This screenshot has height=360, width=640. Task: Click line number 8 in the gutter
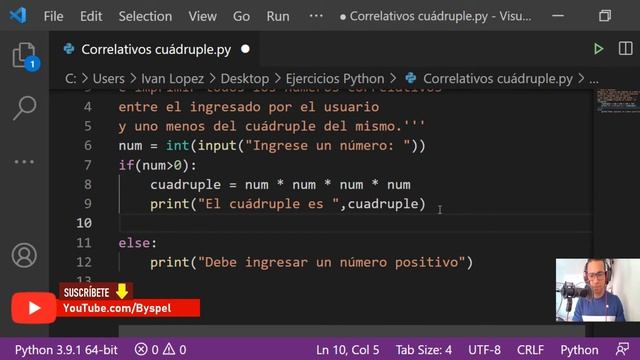[x=88, y=184]
